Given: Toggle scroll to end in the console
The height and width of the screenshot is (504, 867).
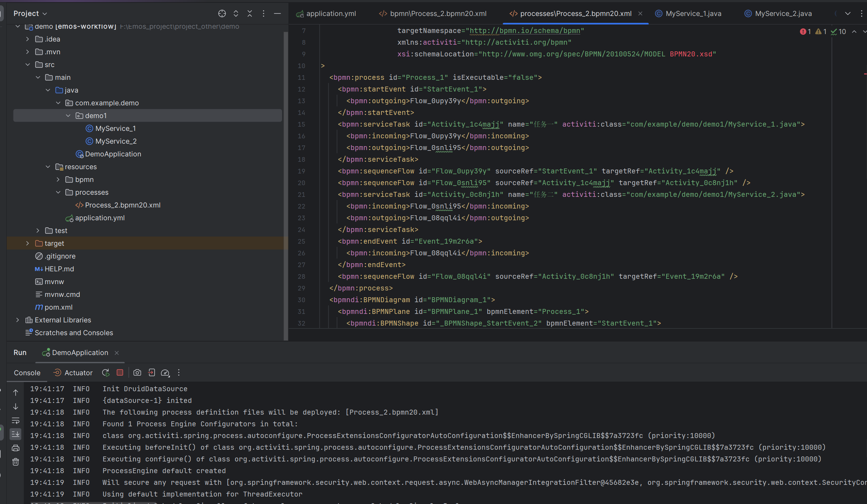Looking at the screenshot, I should click(x=16, y=434).
